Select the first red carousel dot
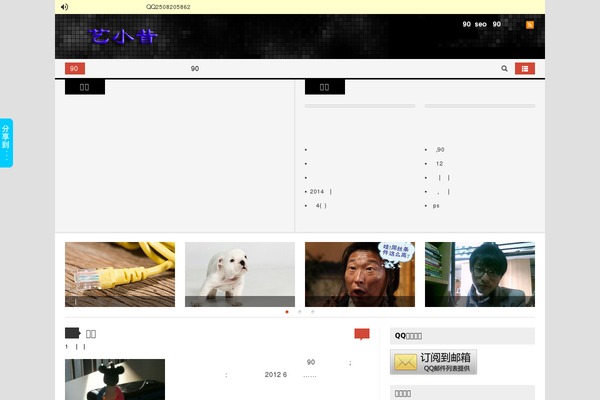This screenshot has height=400, width=600. [287, 312]
